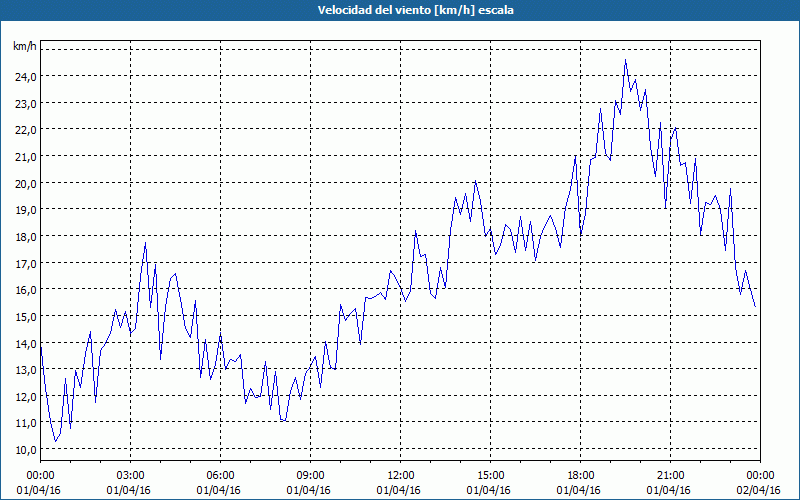Click the 18,0 y-axis label
Screen dimensions: 800x500
(26, 237)
